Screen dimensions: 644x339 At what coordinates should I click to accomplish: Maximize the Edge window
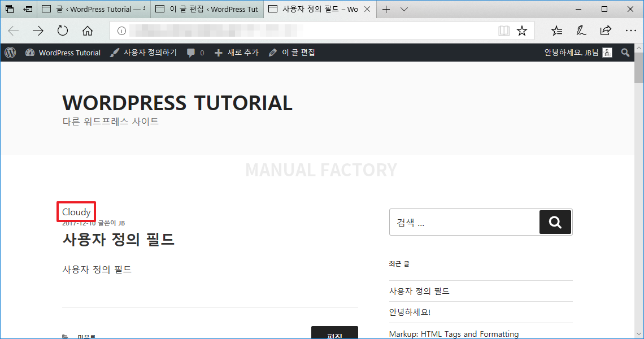604,9
